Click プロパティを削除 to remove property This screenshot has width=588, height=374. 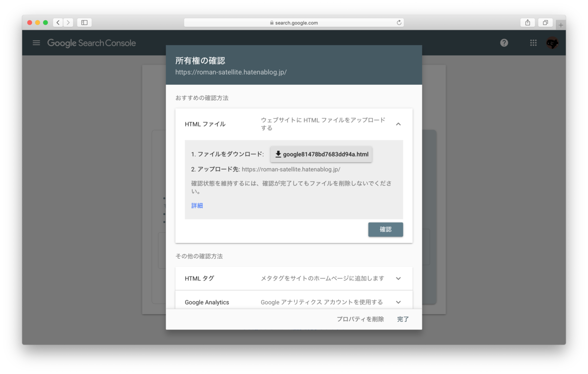tap(360, 319)
